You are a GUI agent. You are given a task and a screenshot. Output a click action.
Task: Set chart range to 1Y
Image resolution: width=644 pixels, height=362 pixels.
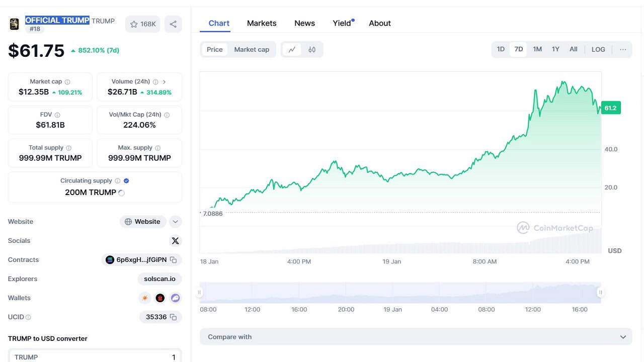tap(555, 49)
